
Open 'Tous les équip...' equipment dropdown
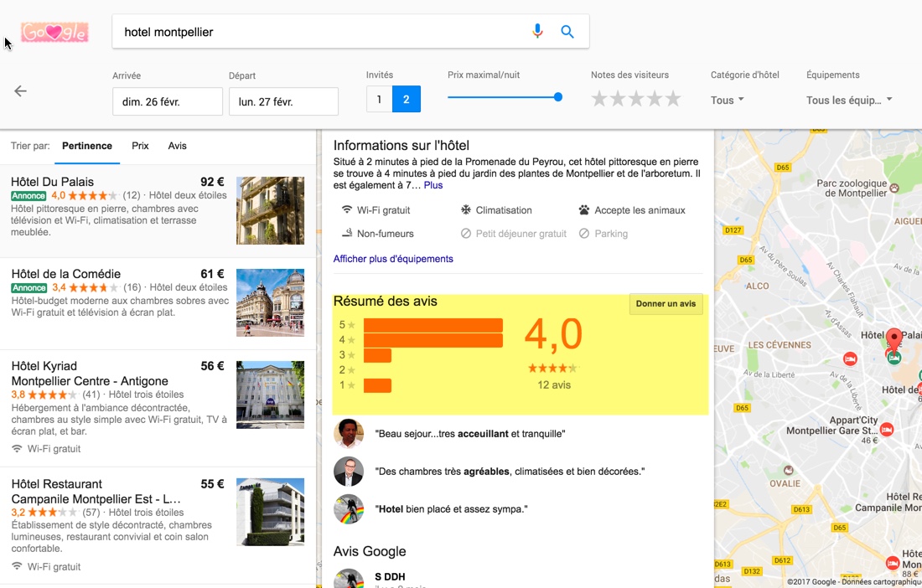tap(849, 100)
